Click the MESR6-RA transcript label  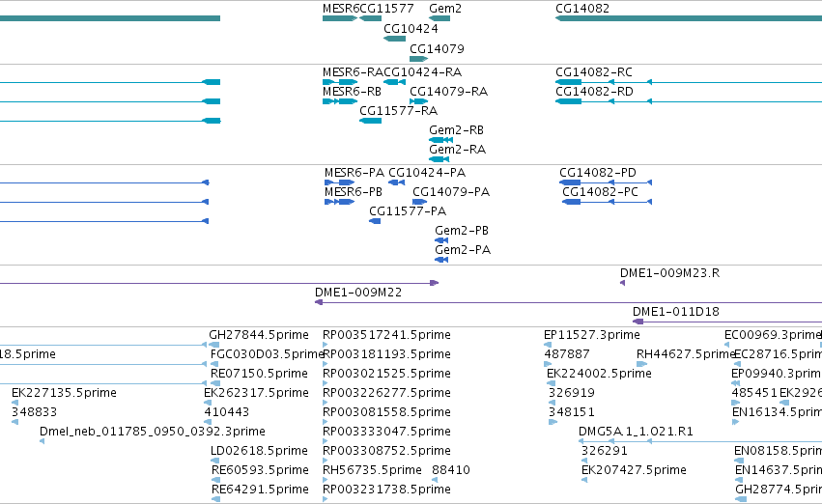[353, 72]
